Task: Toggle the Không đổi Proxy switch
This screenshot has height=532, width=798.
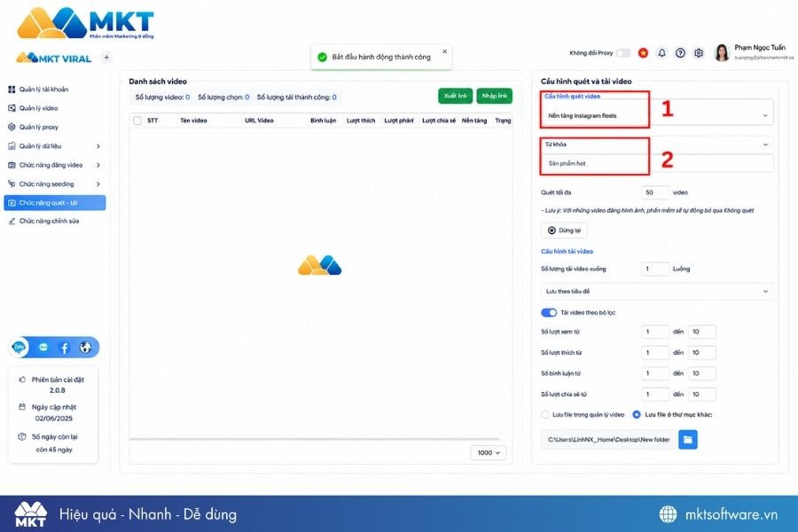Action: (x=623, y=53)
